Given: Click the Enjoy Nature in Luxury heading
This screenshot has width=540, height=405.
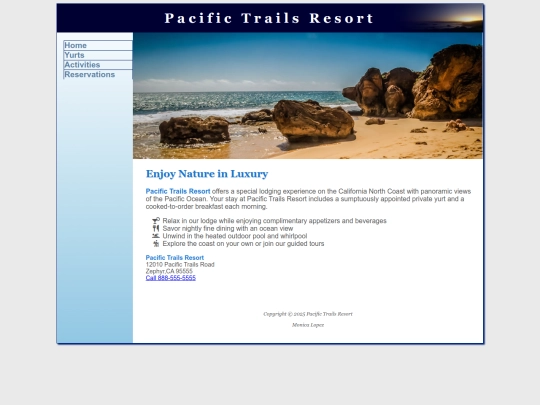Looking at the screenshot, I should click(x=207, y=174).
